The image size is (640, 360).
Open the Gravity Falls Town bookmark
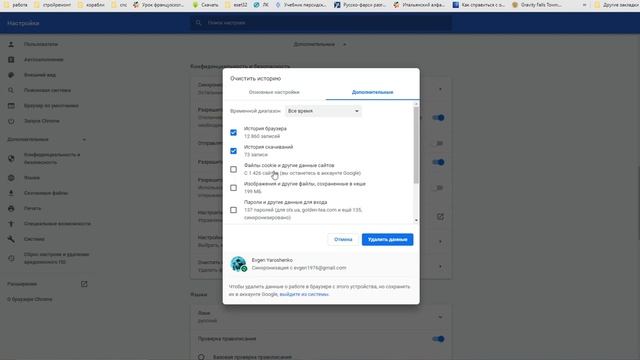(537, 5)
